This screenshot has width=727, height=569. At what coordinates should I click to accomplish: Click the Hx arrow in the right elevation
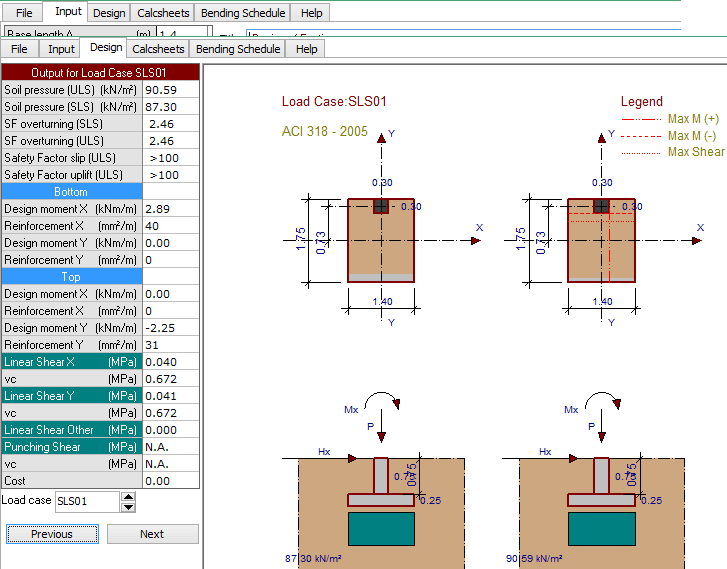[573, 458]
